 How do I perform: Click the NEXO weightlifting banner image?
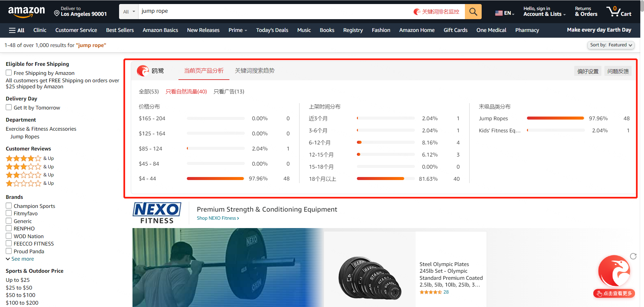[228, 267]
